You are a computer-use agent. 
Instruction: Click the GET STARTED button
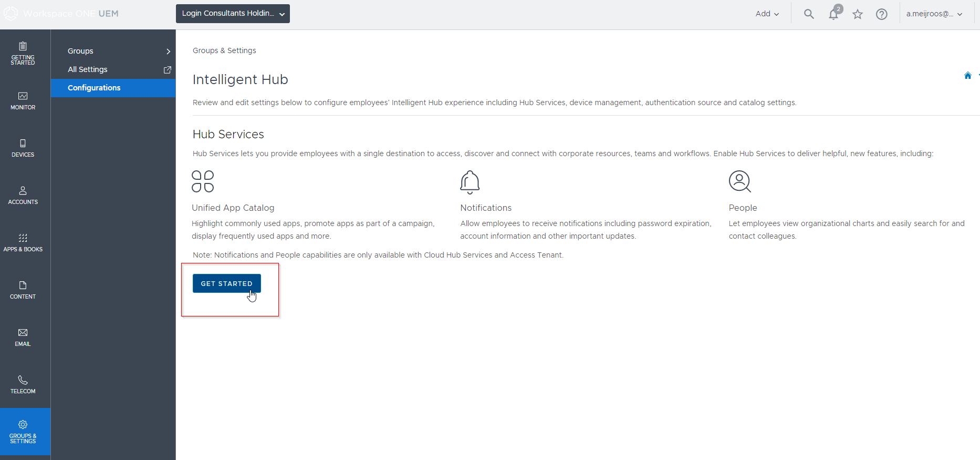[x=226, y=283]
